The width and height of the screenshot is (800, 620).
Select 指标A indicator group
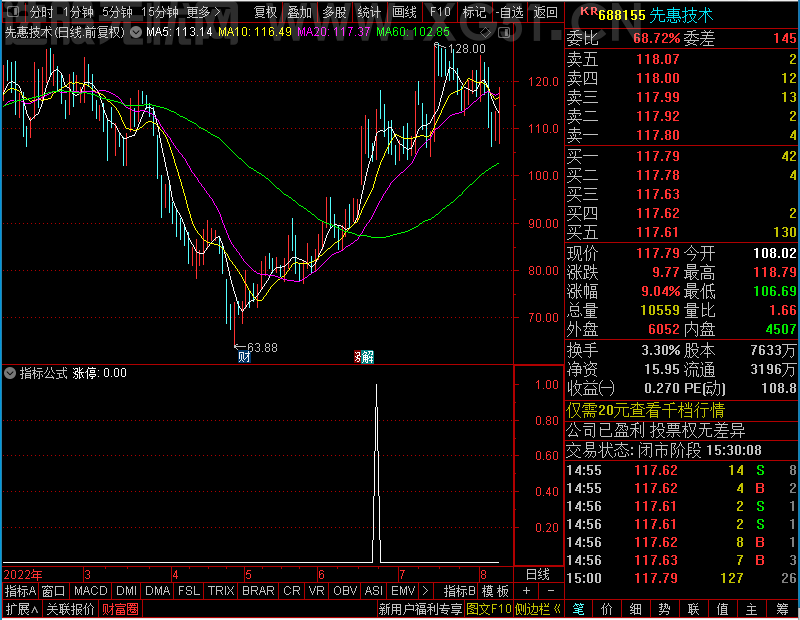tap(20, 591)
